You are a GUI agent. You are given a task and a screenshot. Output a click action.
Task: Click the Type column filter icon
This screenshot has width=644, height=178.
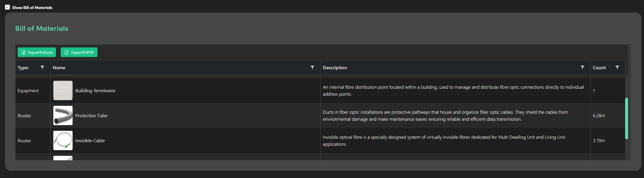click(x=42, y=67)
